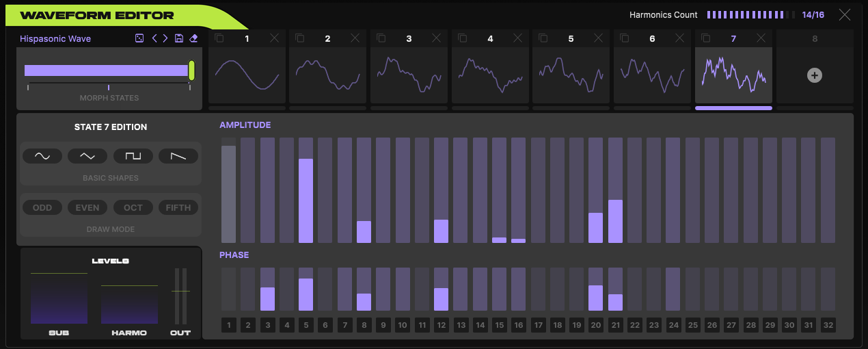Screen dimensions: 868x349
Task: Duplicate morph state 7
Action: [x=706, y=38]
